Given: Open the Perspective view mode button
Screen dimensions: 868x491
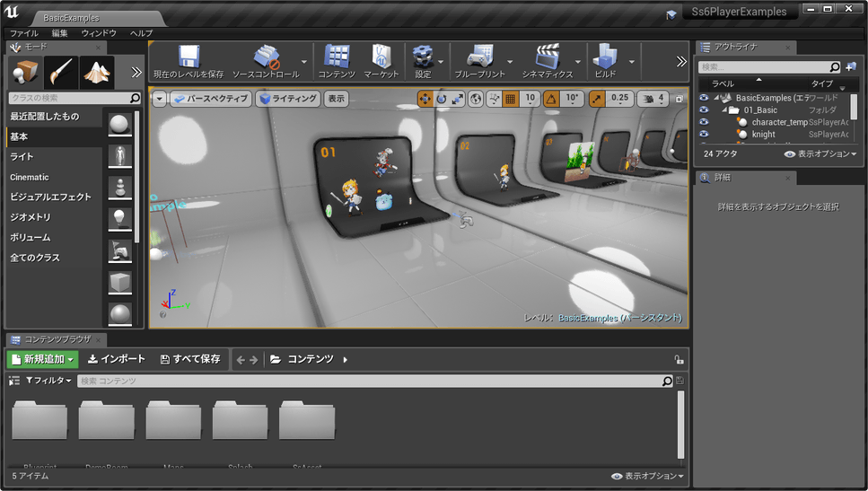Looking at the screenshot, I should (211, 99).
